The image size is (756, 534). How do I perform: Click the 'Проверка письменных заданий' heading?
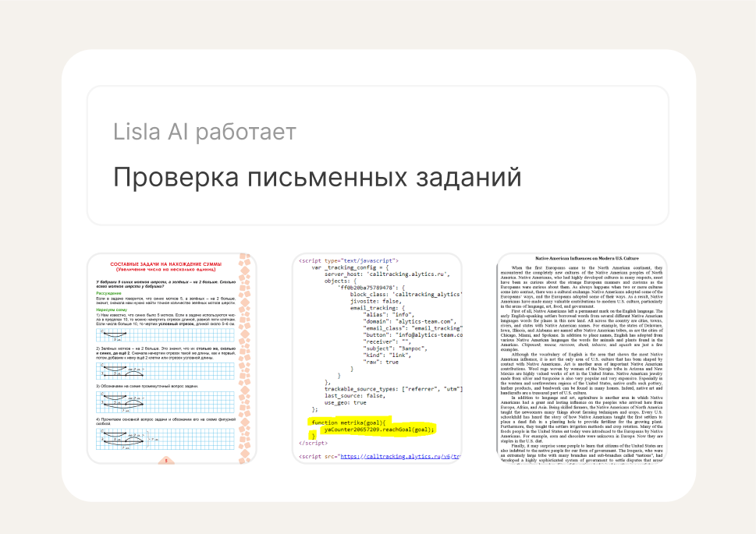pos(318,177)
